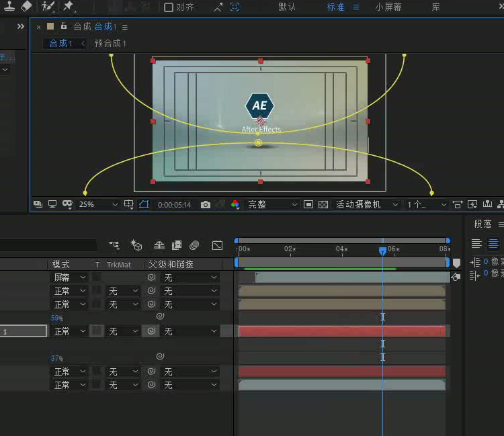The width and height of the screenshot is (504, 436).
Task: Click the timeline icon in viewer bar
Action: pos(487,204)
